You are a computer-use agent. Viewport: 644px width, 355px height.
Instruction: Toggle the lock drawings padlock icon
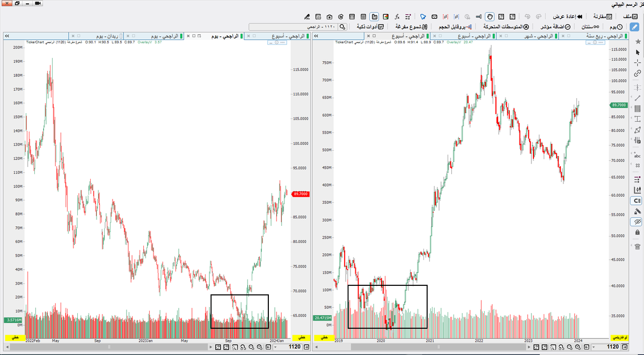(x=637, y=232)
